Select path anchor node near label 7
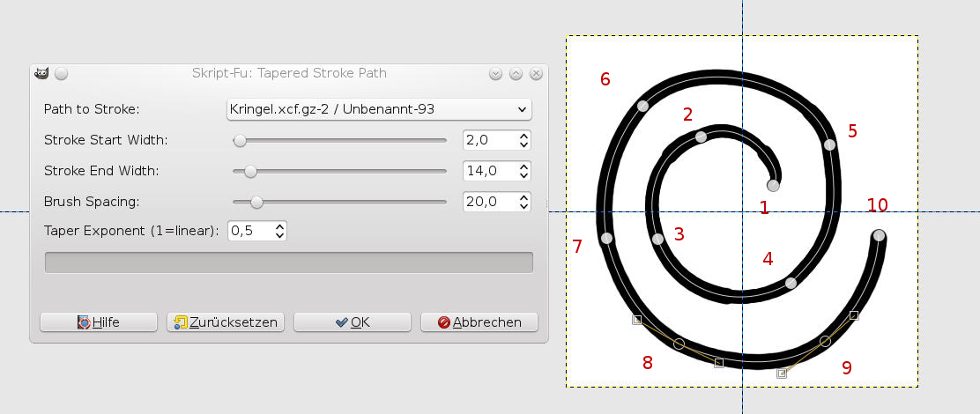This screenshot has height=414, width=980. tap(606, 238)
